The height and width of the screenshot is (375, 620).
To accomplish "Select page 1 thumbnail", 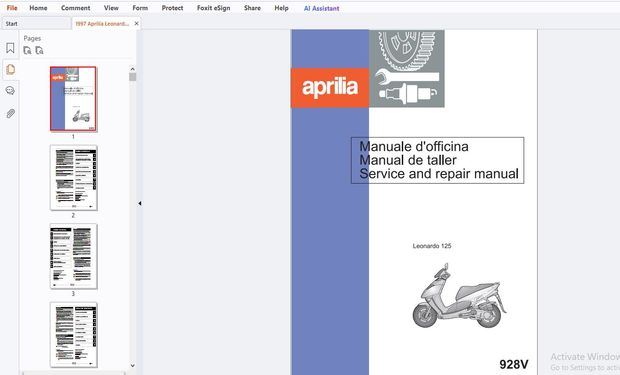I will tap(73, 98).
